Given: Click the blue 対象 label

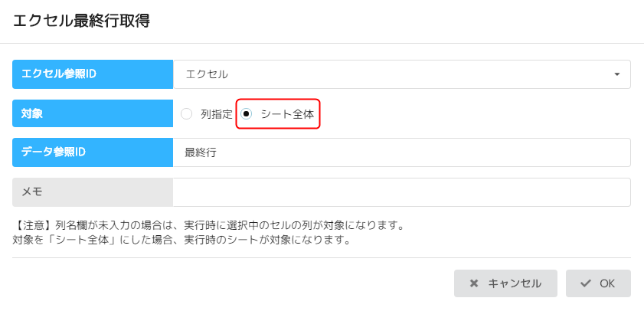Looking at the screenshot, I should pyautogui.click(x=93, y=113).
